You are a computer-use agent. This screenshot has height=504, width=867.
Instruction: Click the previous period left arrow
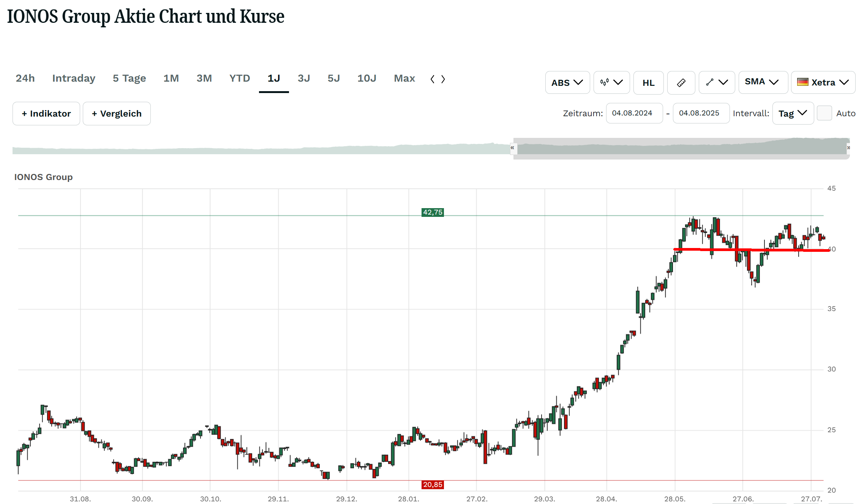pyautogui.click(x=432, y=79)
